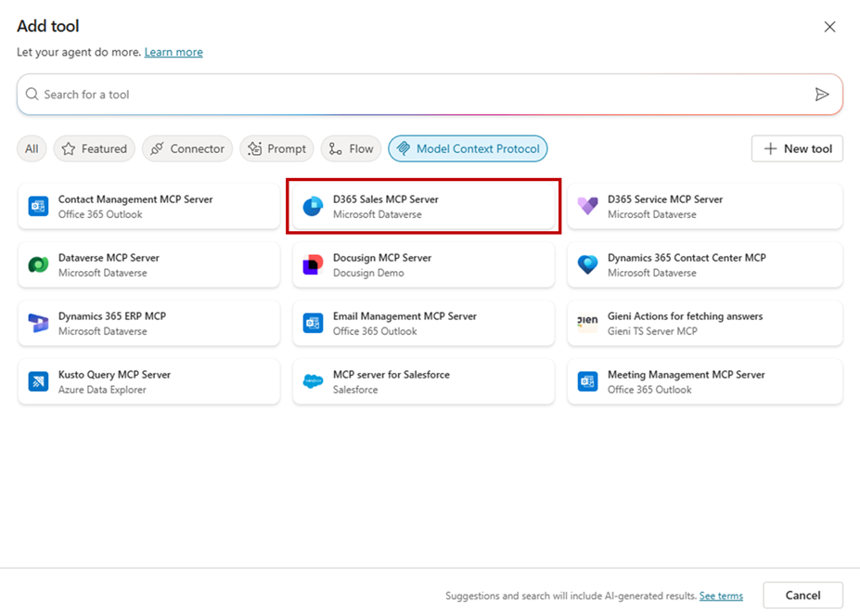860x616 pixels.
Task: Select the All filter tab
Action: tap(32, 148)
